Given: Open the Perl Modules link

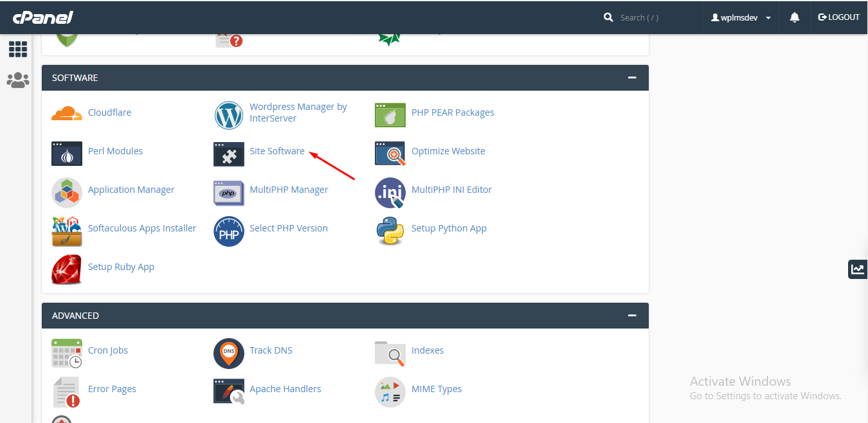Looking at the screenshot, I should point(115,151).
